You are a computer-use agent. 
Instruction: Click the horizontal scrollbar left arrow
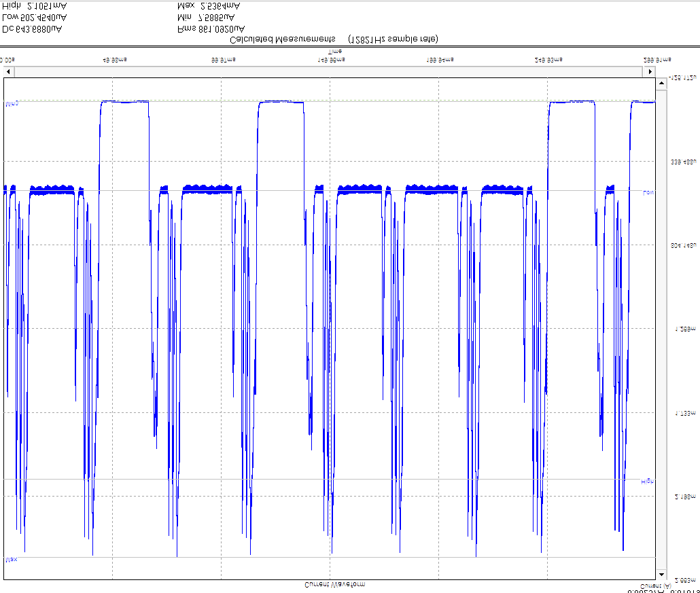(x=8, y=71)
